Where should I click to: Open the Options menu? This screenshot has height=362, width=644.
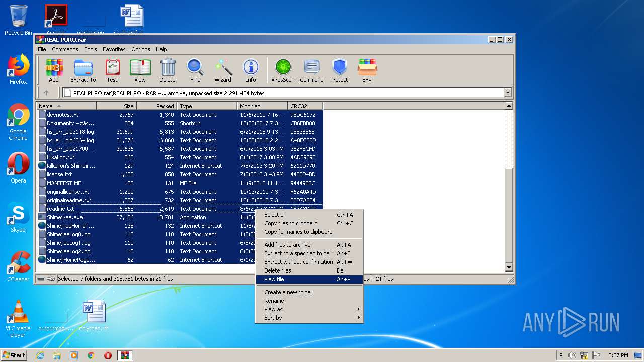point(141,49)
